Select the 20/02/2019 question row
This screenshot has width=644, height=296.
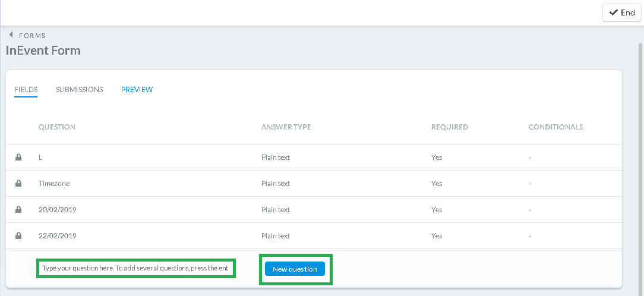tap(314, 210)
